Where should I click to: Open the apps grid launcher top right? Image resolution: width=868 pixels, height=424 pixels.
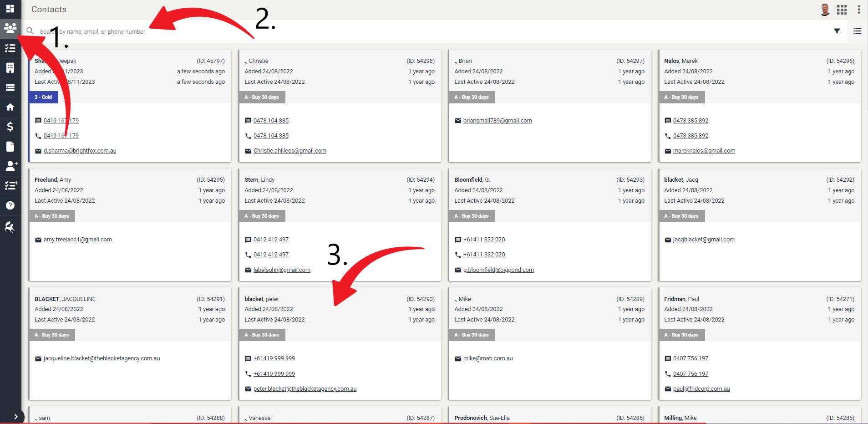(842, 9)
